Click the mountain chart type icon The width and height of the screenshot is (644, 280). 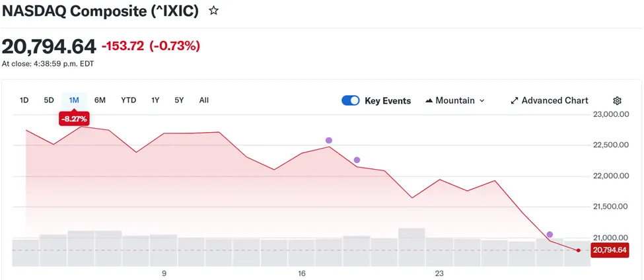pos(429,100)
